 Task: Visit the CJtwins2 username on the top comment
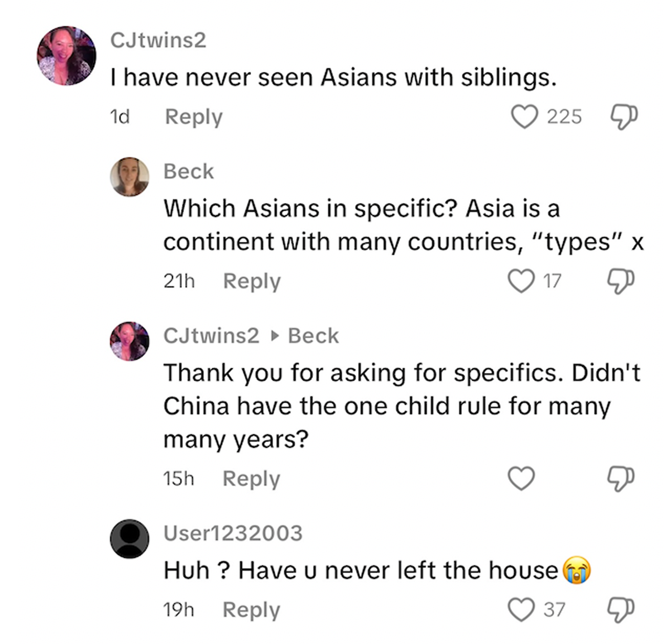coord(158,40)
